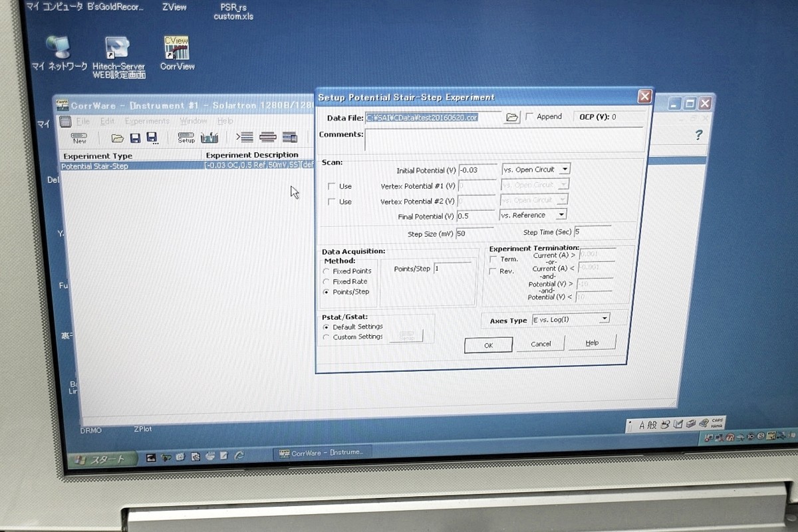Click the IME language bar input mode indicator
The image size is (798, 532).
pos(642,425)
